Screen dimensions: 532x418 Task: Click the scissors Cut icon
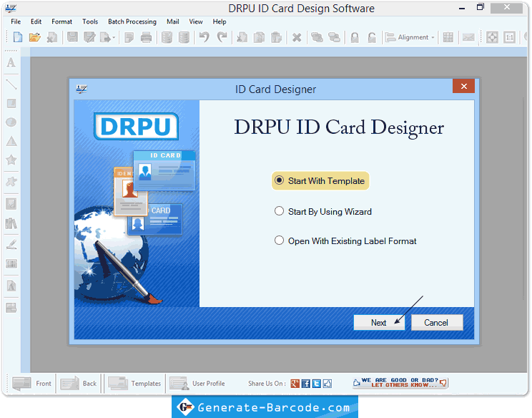click(x=242, y=37)
